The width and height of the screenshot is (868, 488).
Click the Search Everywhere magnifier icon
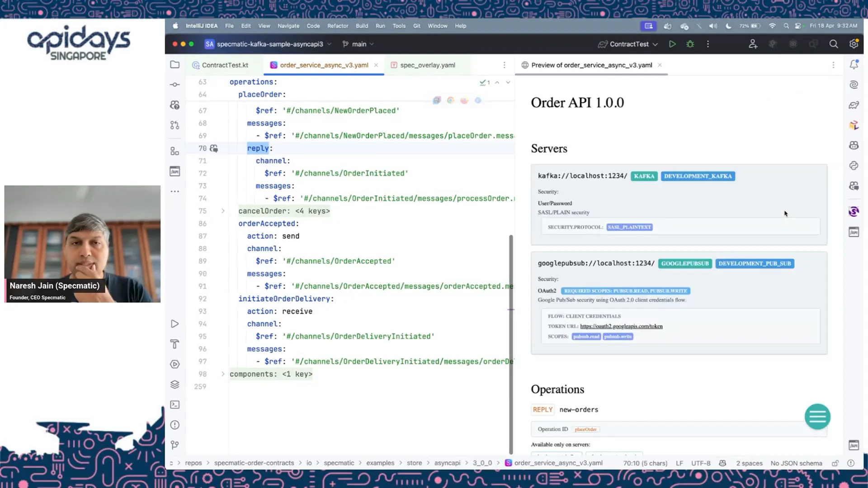(x=833, y=44)
